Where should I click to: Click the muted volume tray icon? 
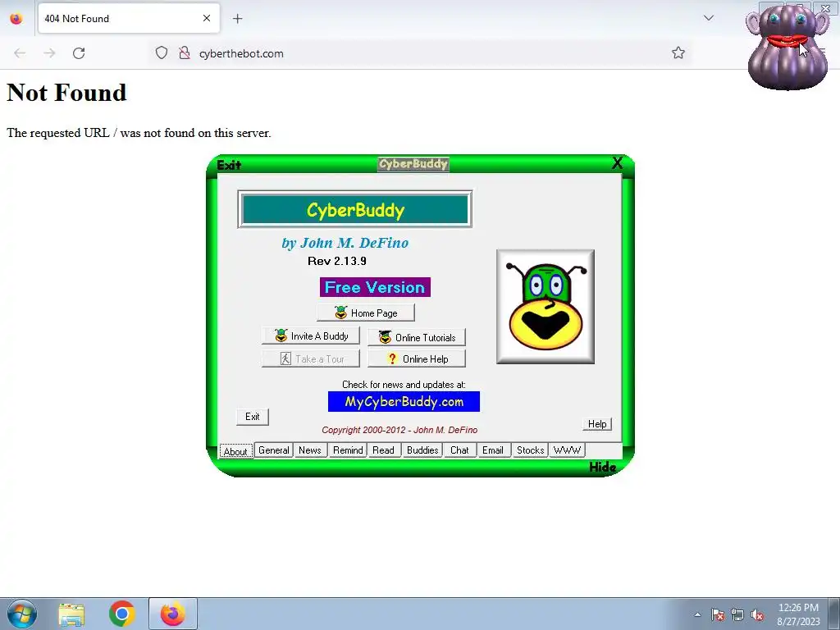757,615
